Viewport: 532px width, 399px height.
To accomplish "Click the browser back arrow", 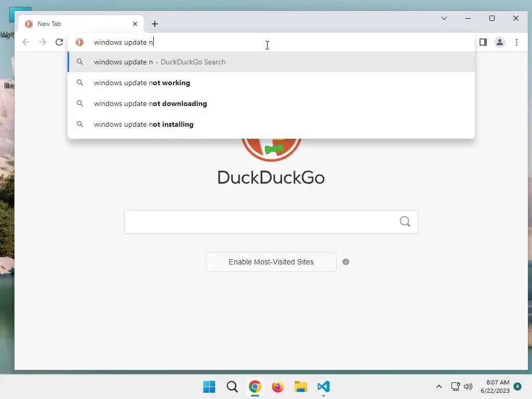I will pos(26,42).
